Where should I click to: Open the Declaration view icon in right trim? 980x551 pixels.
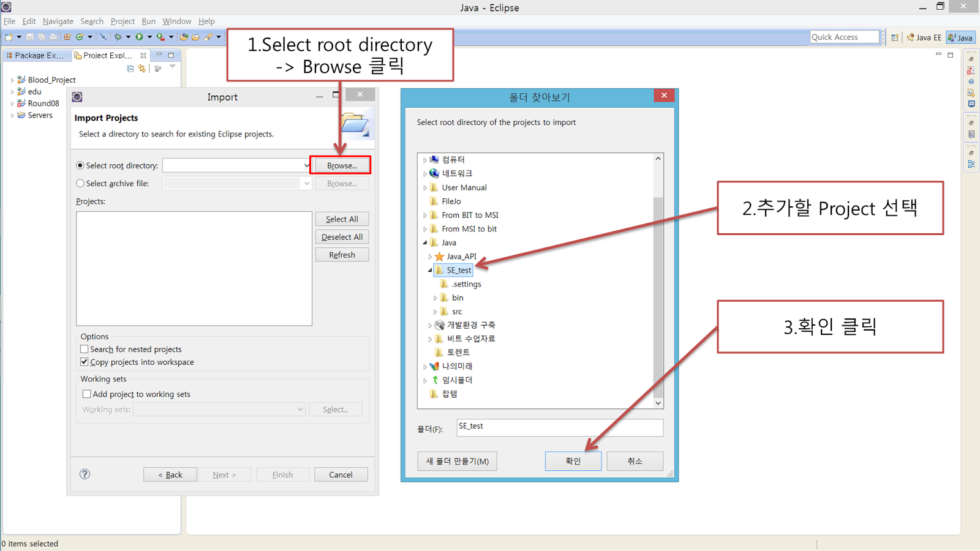coord(971,92)
